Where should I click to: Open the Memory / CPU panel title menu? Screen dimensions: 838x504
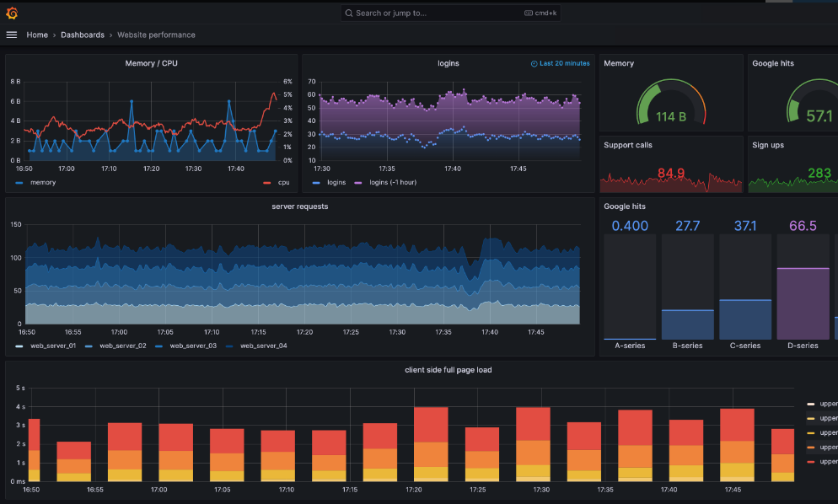coord(151,63)
